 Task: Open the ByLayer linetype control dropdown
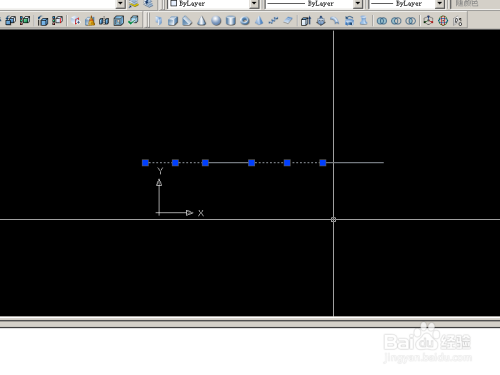(x=358, y=4)
